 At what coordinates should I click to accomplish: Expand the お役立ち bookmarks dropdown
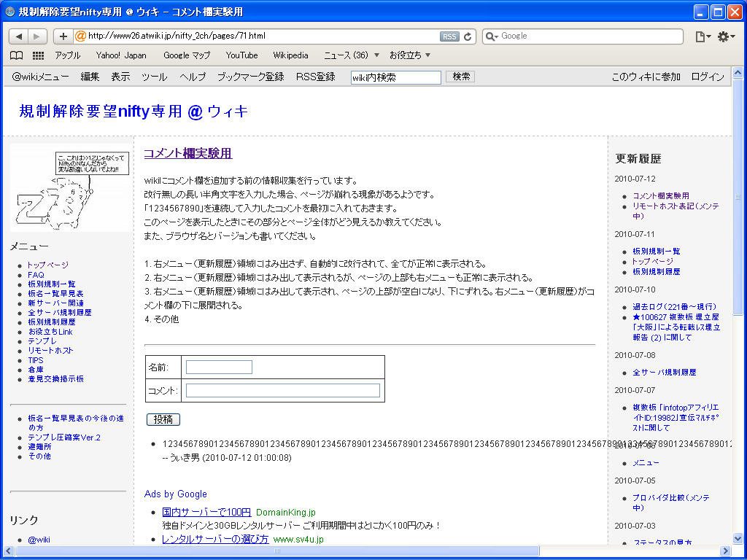[x=410, y=55]
